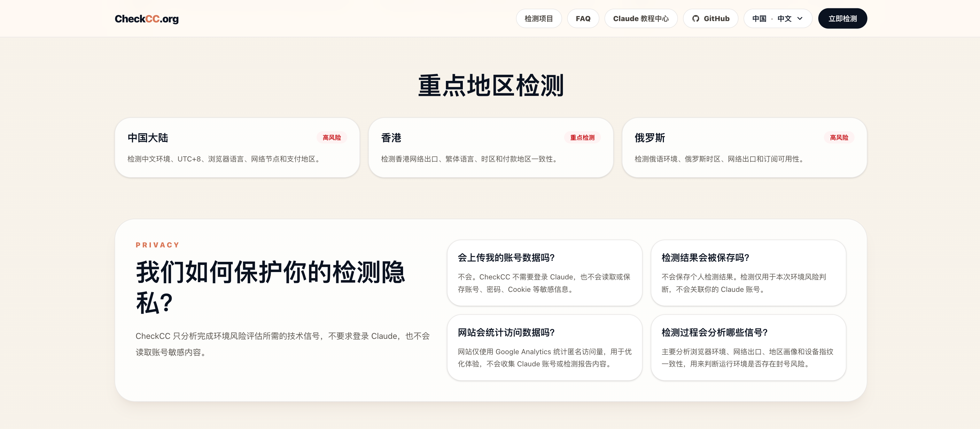This screenshot has height=429, width=980.
Task: Click the 我们如何保护你的检测隐私 heading
Action: [x=270, y=287]
